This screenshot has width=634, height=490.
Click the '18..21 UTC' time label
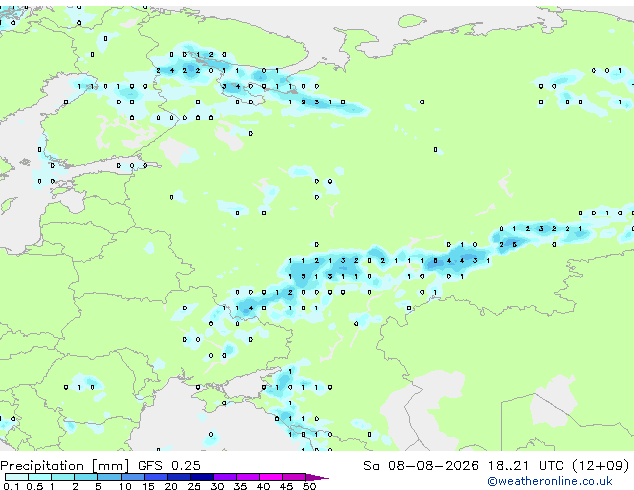pos(526,466)
